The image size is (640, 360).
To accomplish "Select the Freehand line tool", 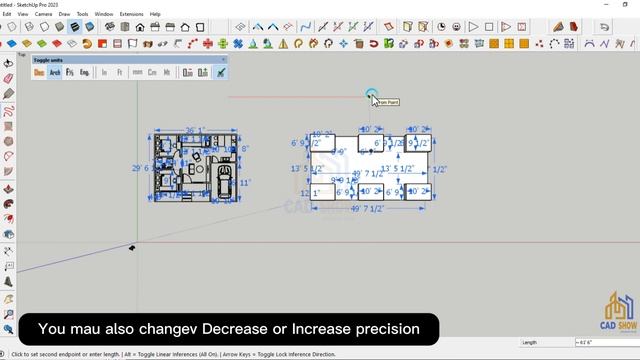I will (8, 111).
